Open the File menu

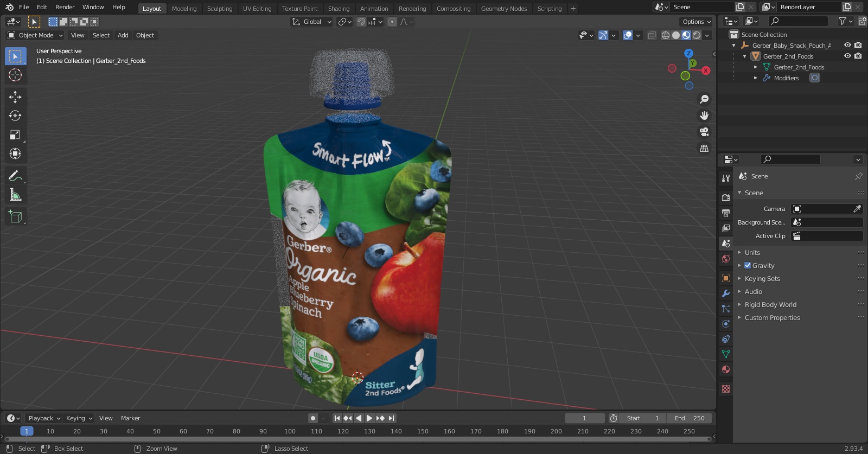pyautogui.click(x=24, y=7)
